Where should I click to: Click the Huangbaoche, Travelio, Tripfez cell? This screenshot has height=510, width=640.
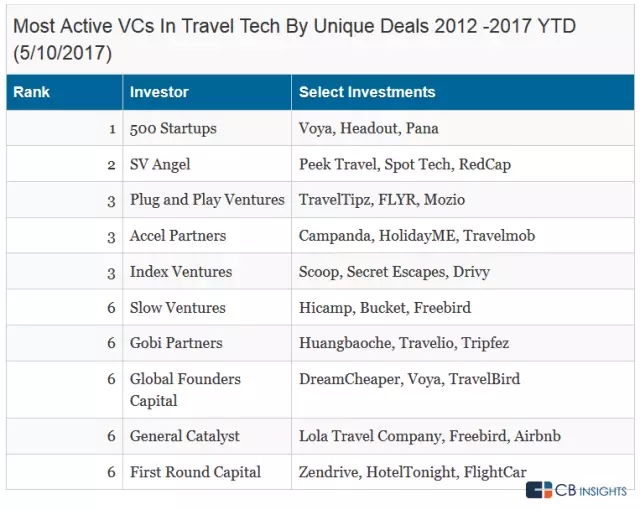(463, 343)
